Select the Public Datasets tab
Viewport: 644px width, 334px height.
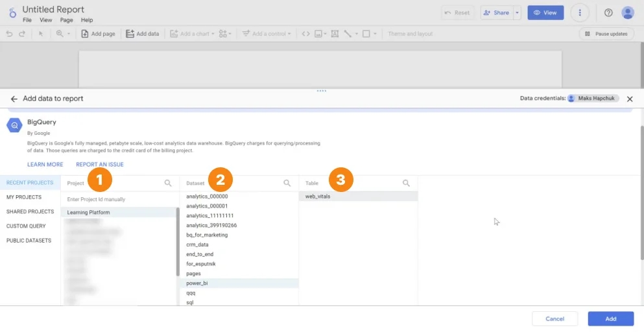pos(30,241)
